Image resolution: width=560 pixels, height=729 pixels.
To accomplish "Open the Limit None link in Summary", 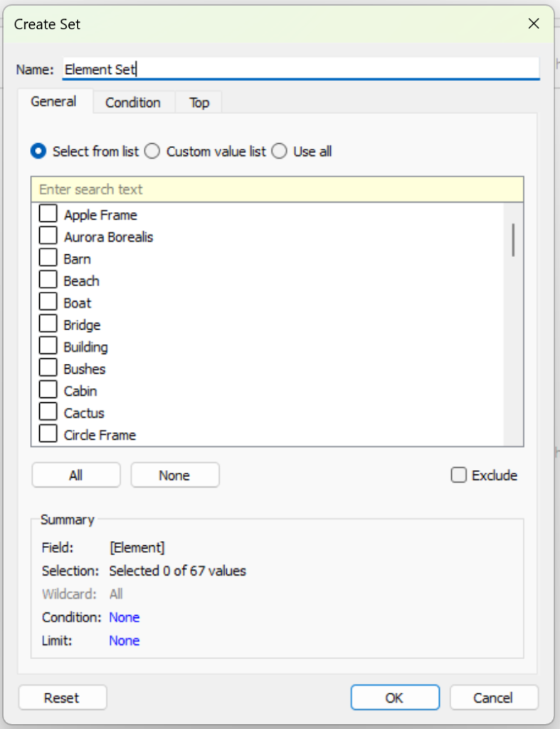I will point(124,640).
